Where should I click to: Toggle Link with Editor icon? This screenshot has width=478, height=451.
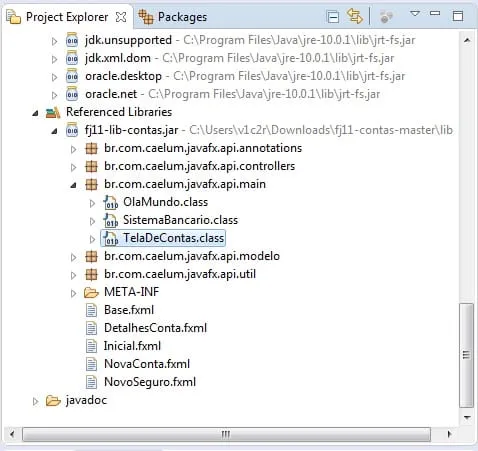354,16
